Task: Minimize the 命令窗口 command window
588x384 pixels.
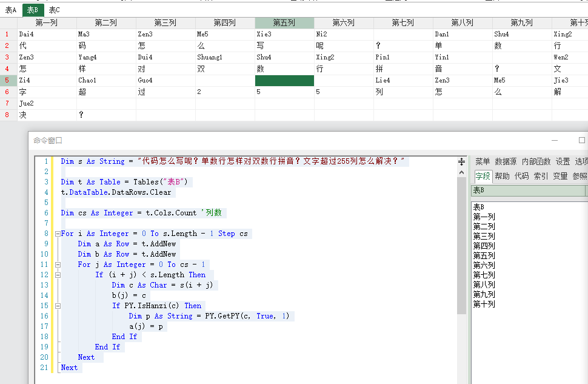Action: pyautogui.click(x=555, y=140)
